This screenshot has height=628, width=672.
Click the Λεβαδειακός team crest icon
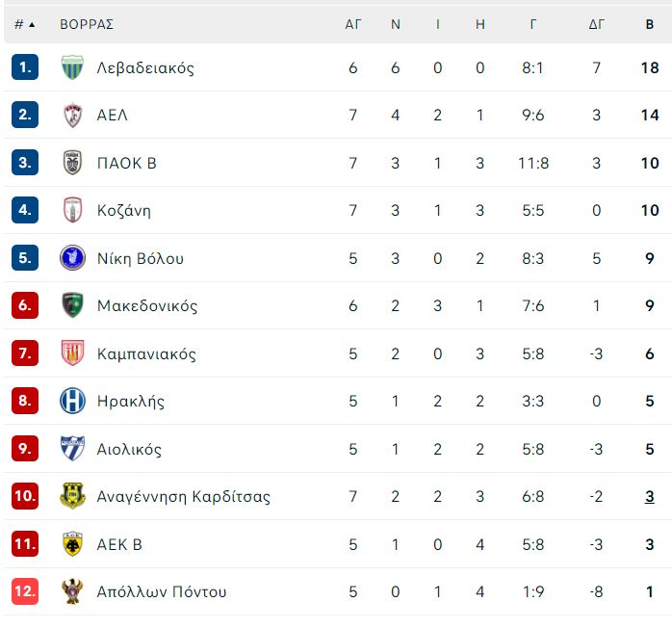coord(72,67)
